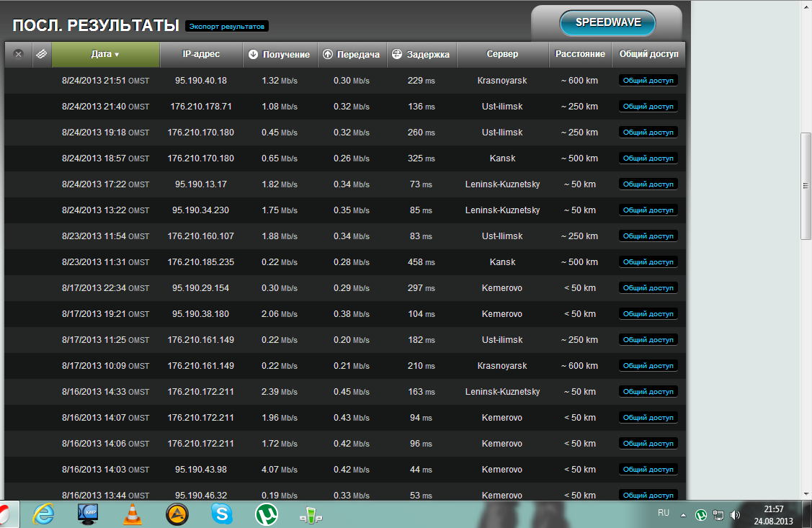Screen dimensions: 812x528
Task: Select IP 95.190.40.18 cell
Action: point(201,81)
